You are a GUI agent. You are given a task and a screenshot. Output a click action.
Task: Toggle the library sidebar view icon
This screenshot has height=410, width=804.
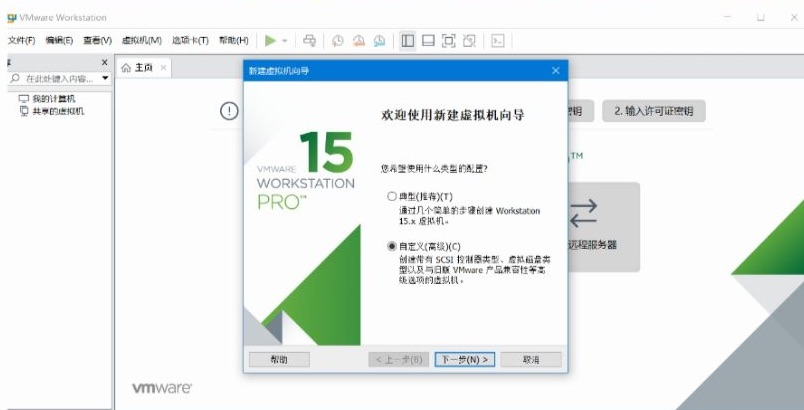point(408,40)
